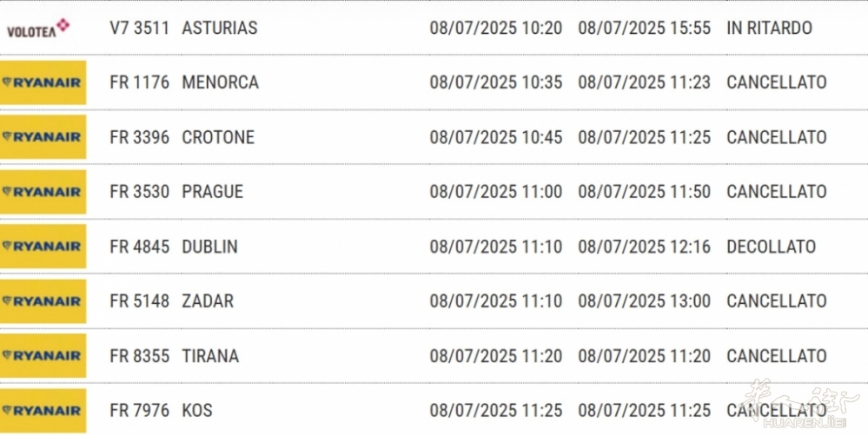Click Ryanair logo beside Zadar flight

pyautogui.click(x=43, y=301)
